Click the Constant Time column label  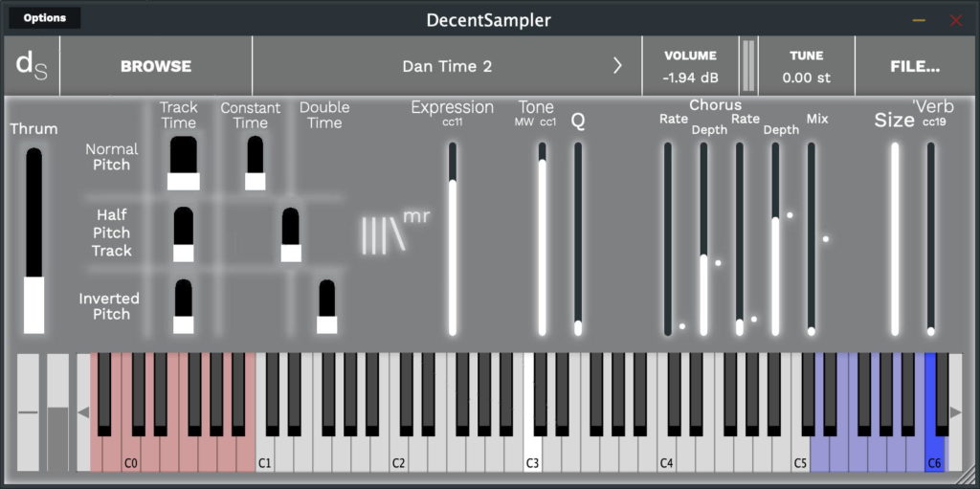(x=250, y=116)
